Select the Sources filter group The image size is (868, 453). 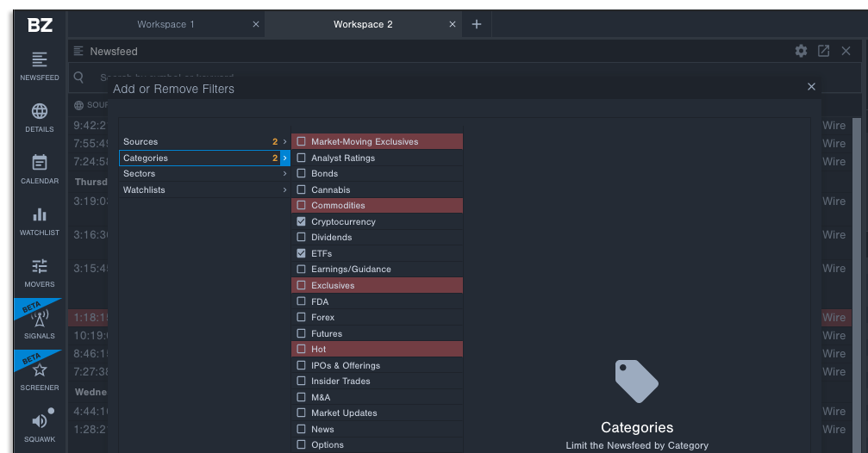(x=204, y=141)
